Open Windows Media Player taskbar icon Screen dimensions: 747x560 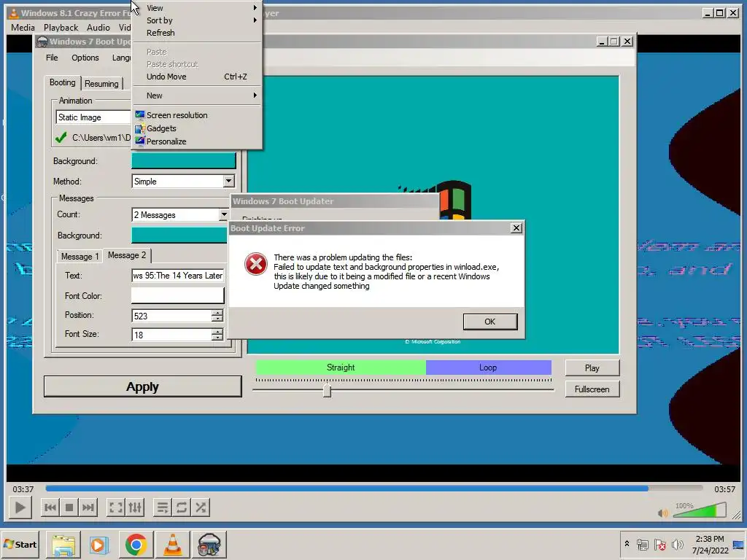coord(99,545)
